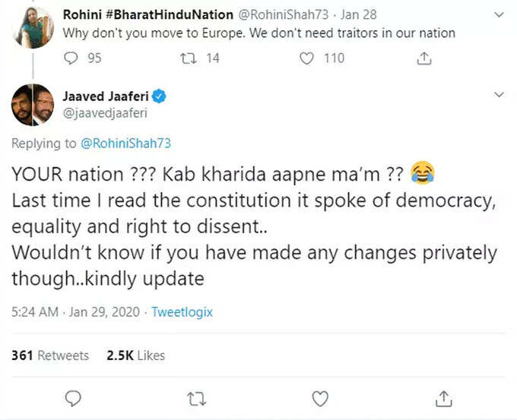Retweet Jaaved Jaaferi's tweet
Image resolution: width=517 pixels, height=420 pixels.
(x=197, y=399)
